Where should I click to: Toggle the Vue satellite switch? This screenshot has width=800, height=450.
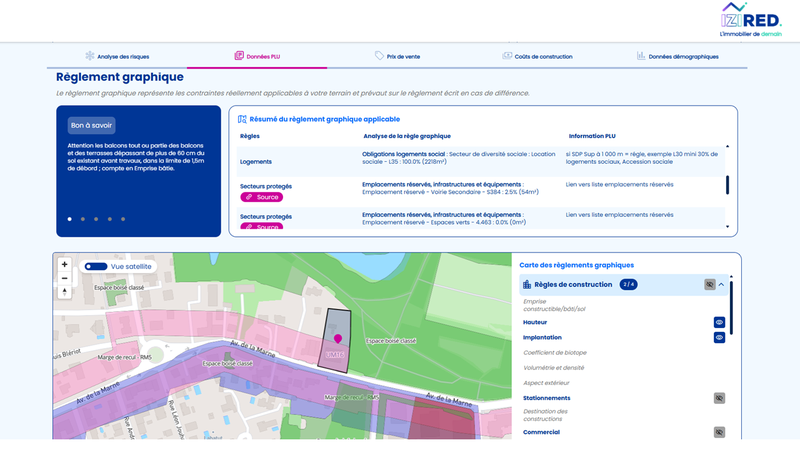96,267
